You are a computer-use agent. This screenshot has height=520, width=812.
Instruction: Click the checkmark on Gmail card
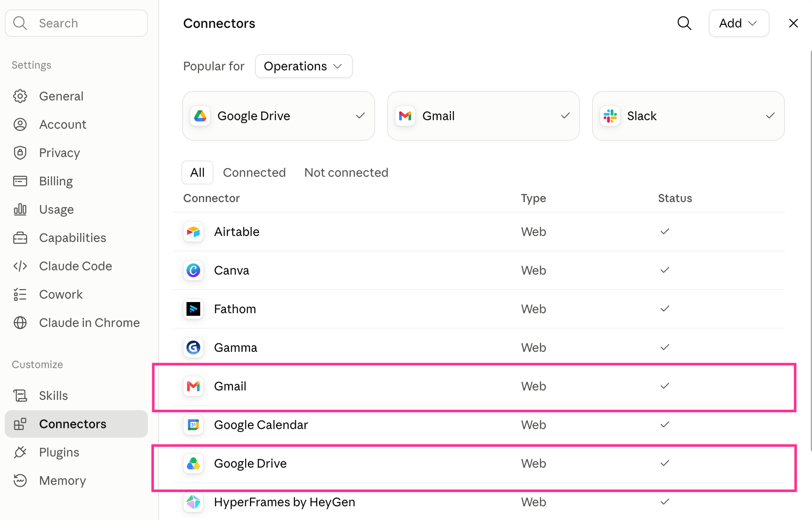pyautogui.click(x=565, y=115)
